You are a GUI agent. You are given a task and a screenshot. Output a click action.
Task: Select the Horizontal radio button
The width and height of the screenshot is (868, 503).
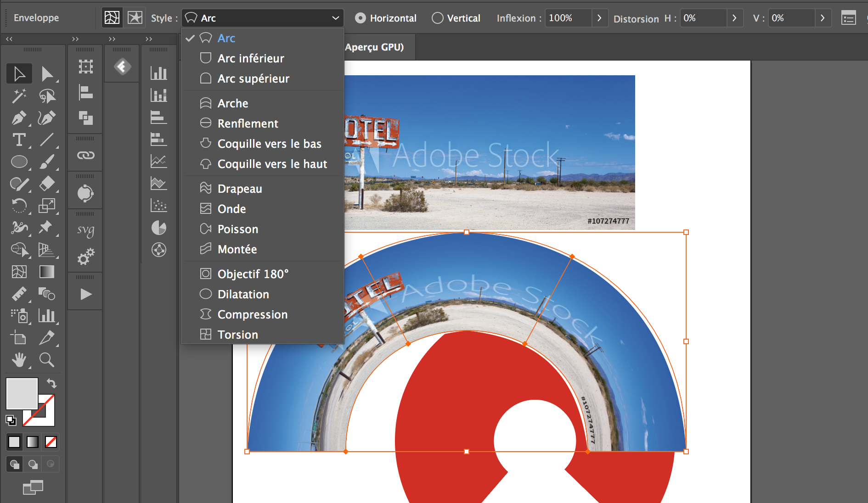(360, 18)
